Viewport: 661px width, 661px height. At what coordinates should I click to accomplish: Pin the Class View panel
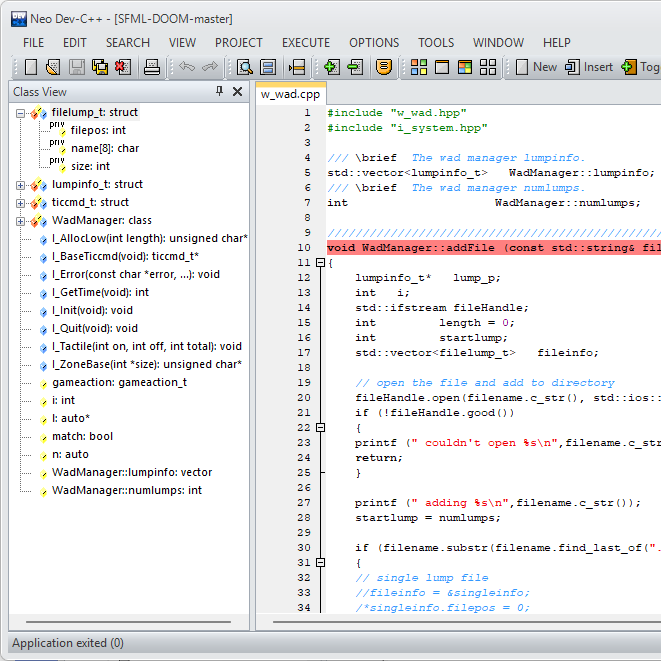tap(220, 92)
